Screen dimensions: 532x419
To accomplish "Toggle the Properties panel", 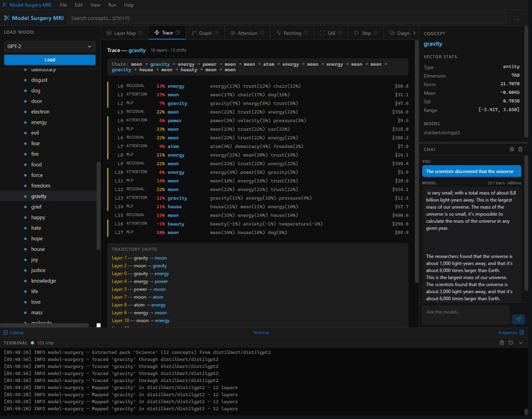I will 511,333.
